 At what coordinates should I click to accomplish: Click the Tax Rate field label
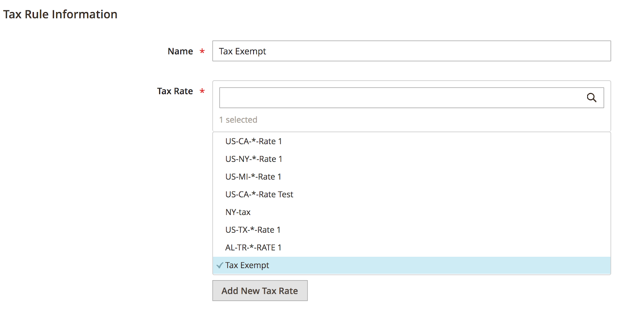point(175,91)
